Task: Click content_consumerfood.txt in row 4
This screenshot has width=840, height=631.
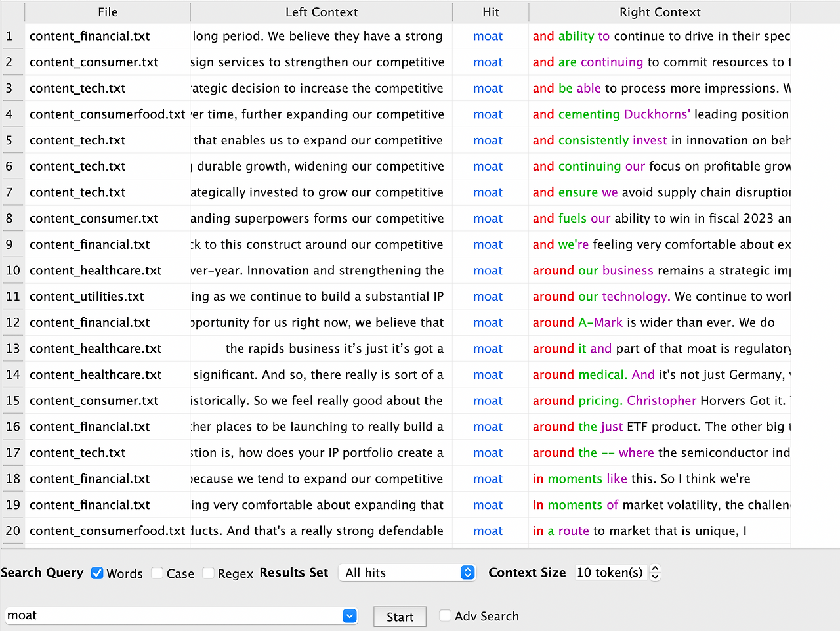Action: [108, 115]
